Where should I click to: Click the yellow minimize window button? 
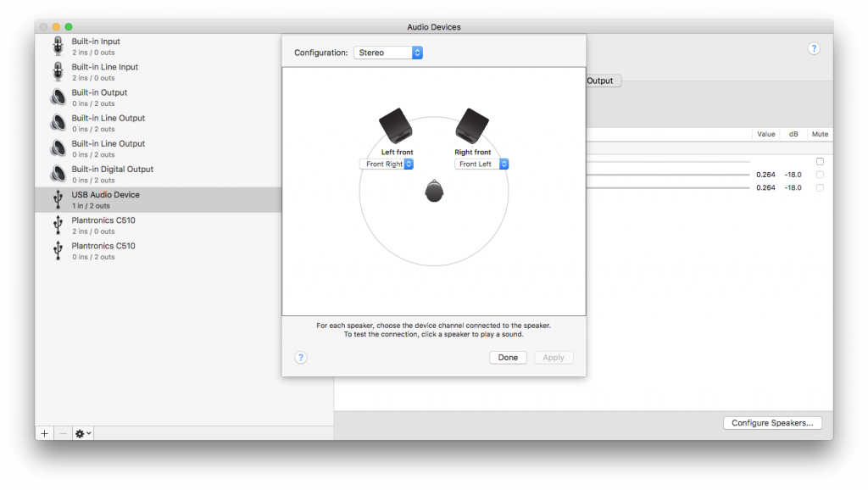(56, 26)
